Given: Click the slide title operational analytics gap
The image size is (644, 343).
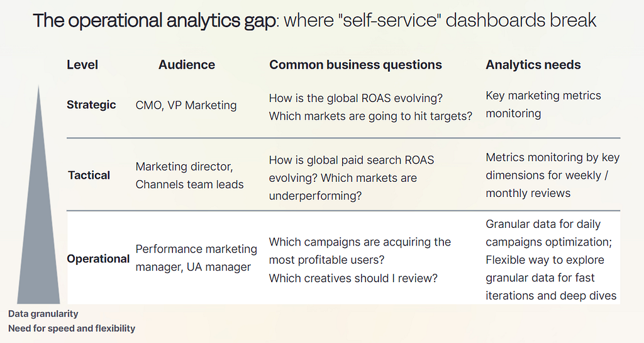Looking at the screenshot, I should 155,20.
